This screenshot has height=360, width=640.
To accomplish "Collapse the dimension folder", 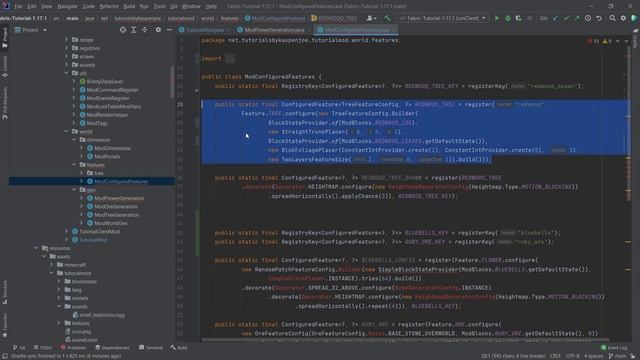I will pos(74,140).
